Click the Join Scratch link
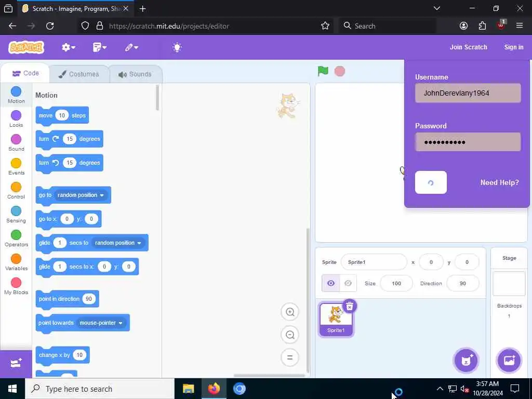The image size is (532, 399). (x=468, y=47)
